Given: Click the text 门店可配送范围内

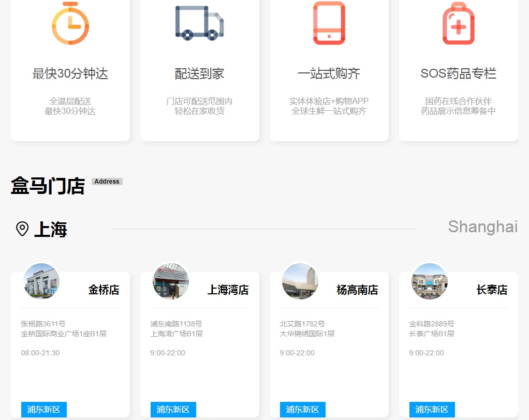Looking at the screenshot, I should 199,101.
